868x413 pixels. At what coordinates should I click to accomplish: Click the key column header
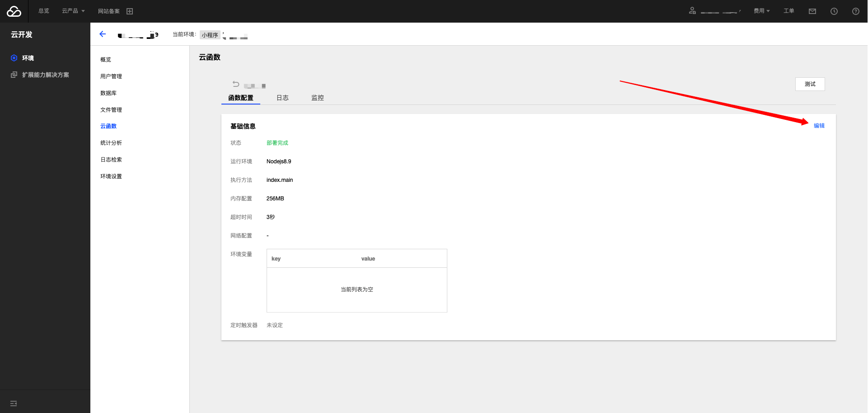point(276,259)
